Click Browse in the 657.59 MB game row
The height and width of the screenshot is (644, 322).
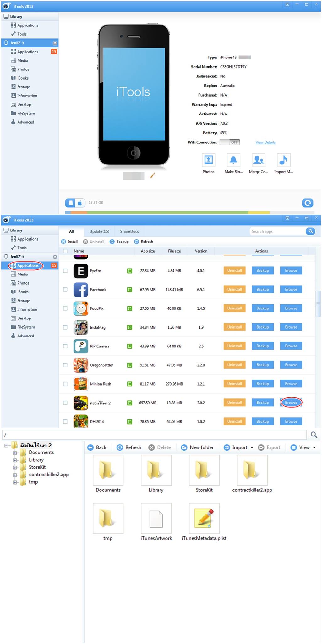(x=291, y=402)
